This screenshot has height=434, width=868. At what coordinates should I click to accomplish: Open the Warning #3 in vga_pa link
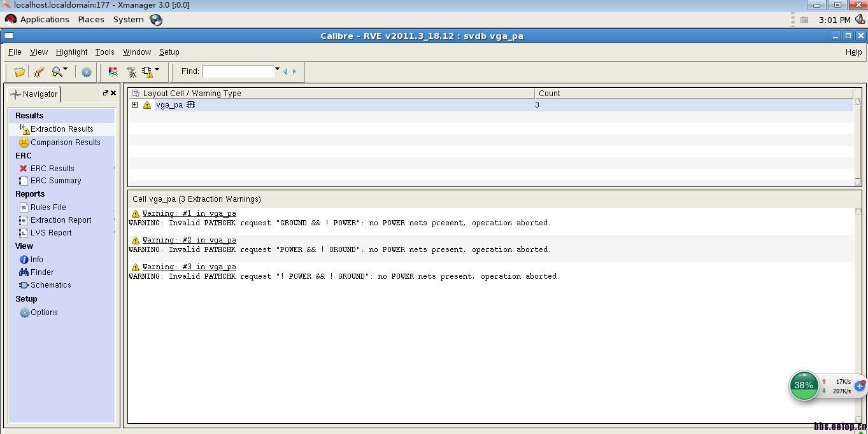coord(189,267)
